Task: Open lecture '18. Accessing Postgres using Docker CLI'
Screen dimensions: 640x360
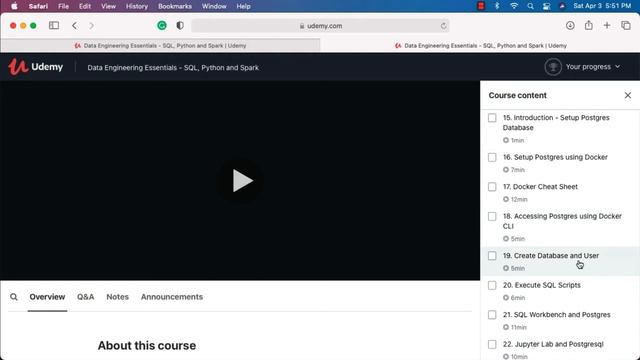Action: (x=562, y=221)
